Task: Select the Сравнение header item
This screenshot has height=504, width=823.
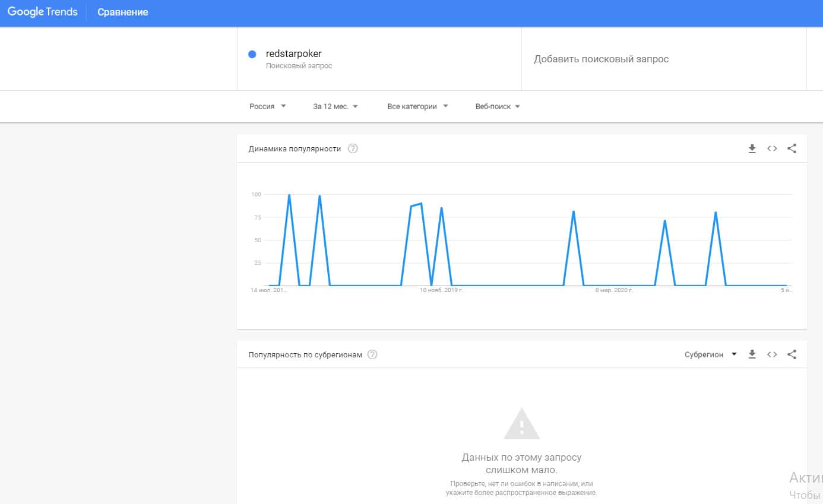Action: (123, 12)
